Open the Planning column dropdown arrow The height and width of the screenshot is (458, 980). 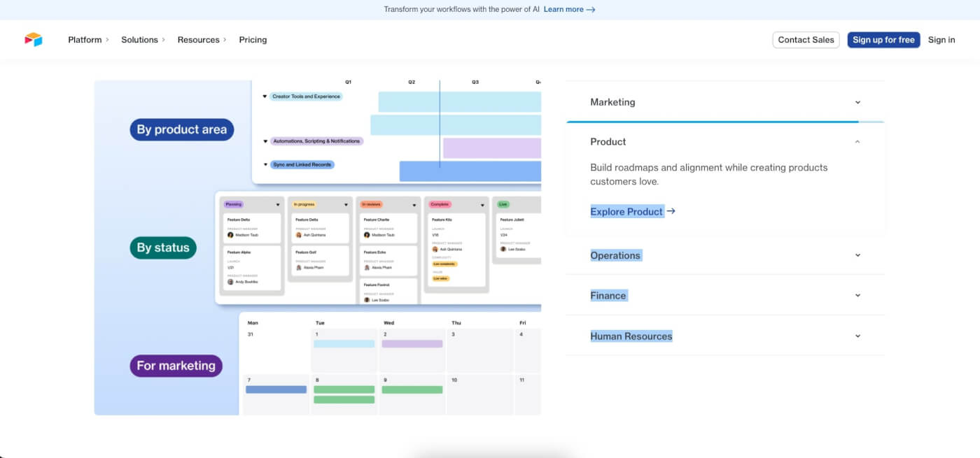[278, 205]
